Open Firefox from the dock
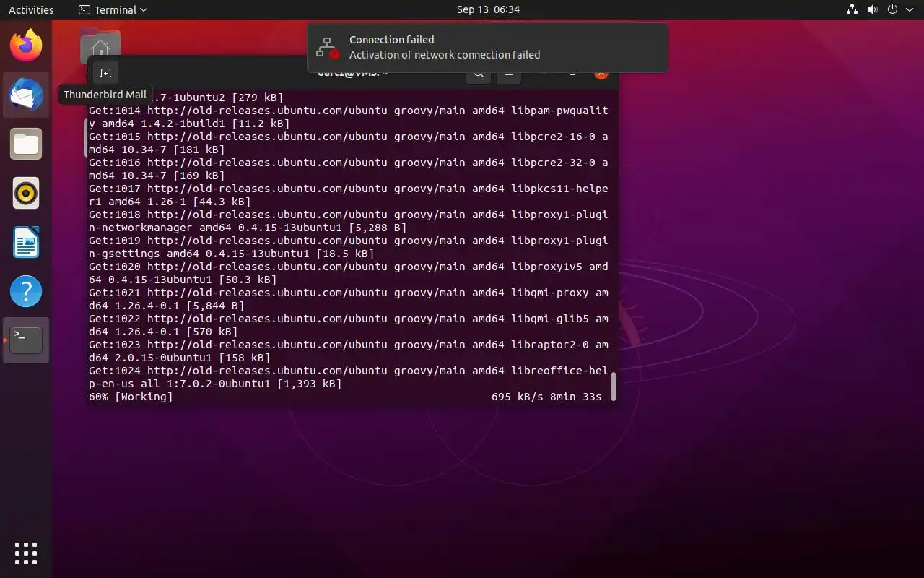Screen dimensions: 924x578 tap(26, 46)
